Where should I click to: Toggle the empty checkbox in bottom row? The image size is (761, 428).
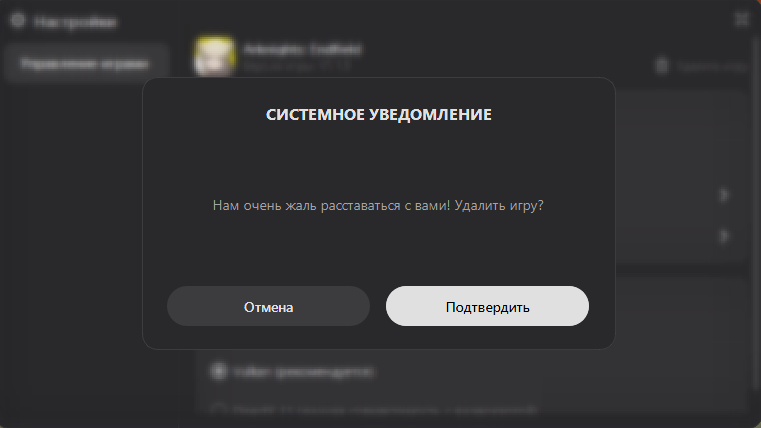pos(218,409)
